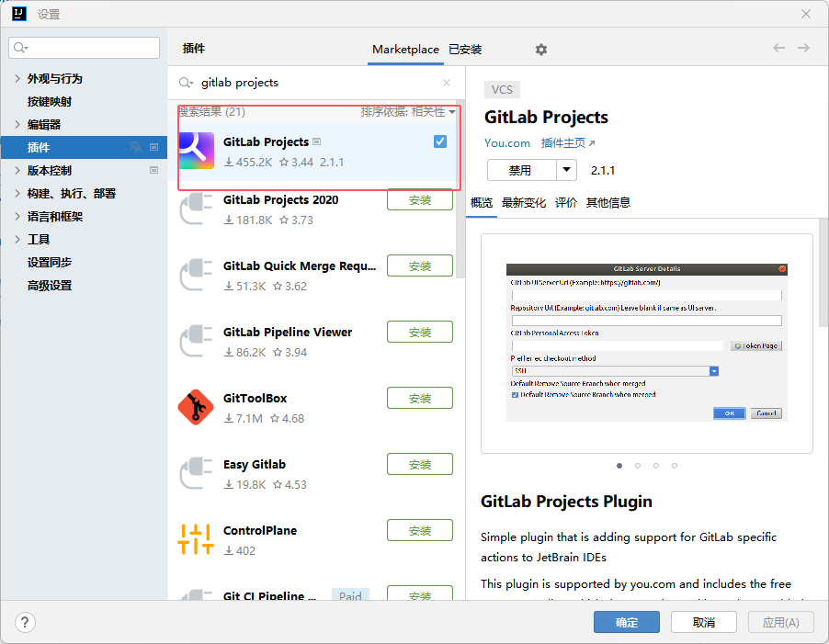Expand the 构建、执行、部署 group
The width and height of the screenshot is (829, 644).
(x=17, y=193)
